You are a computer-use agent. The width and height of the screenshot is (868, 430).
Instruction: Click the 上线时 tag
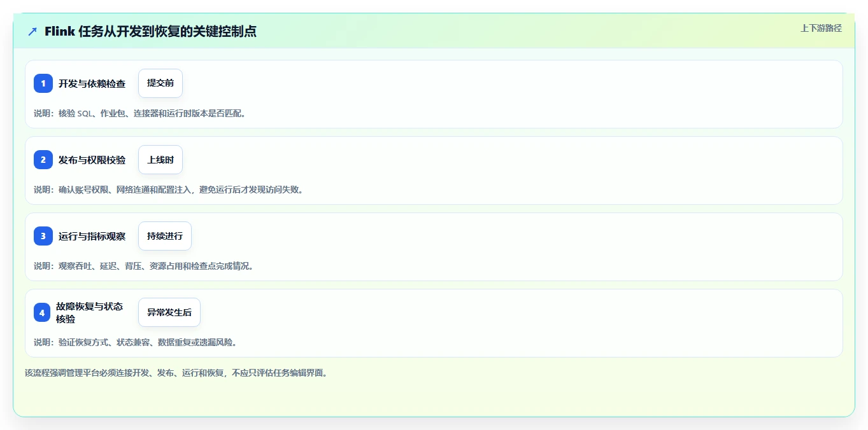(x=160, y=160)
